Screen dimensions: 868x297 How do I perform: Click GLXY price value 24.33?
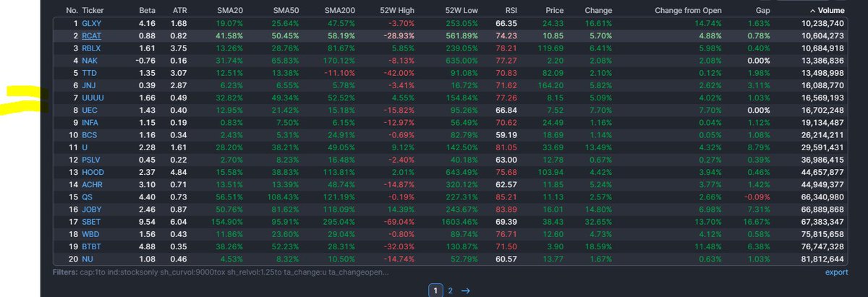pos(553,24)
